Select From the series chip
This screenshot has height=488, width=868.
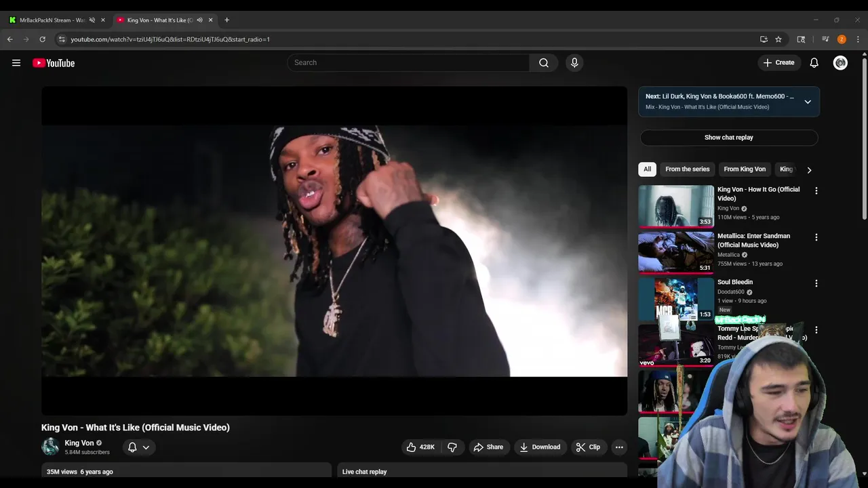[x=688, y=169]
